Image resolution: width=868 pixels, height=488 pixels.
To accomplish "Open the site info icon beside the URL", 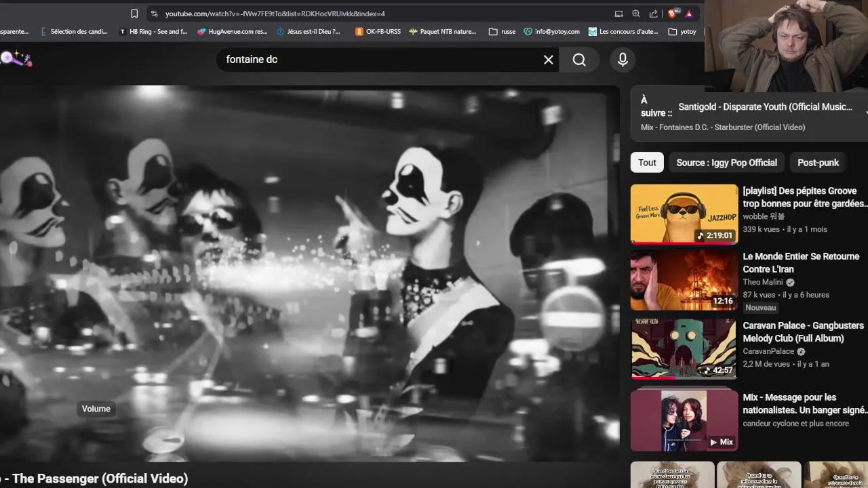I will click(154, 14).
